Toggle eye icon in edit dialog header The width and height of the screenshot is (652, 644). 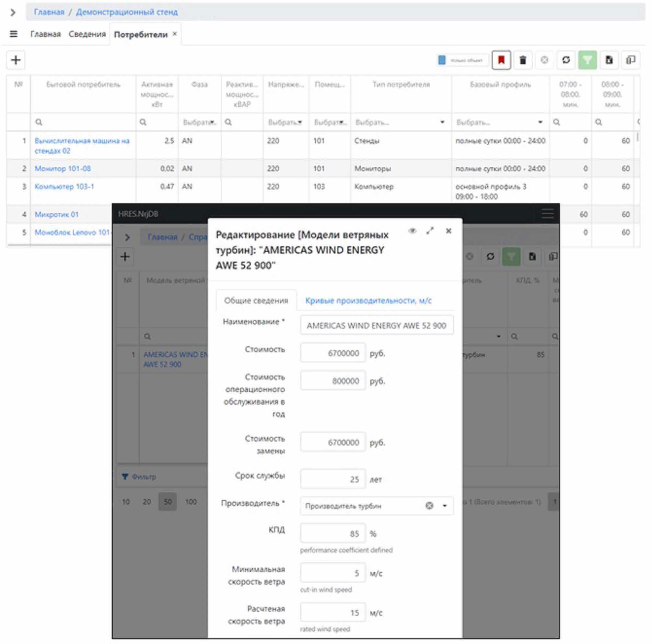click(x=412, y=231)
